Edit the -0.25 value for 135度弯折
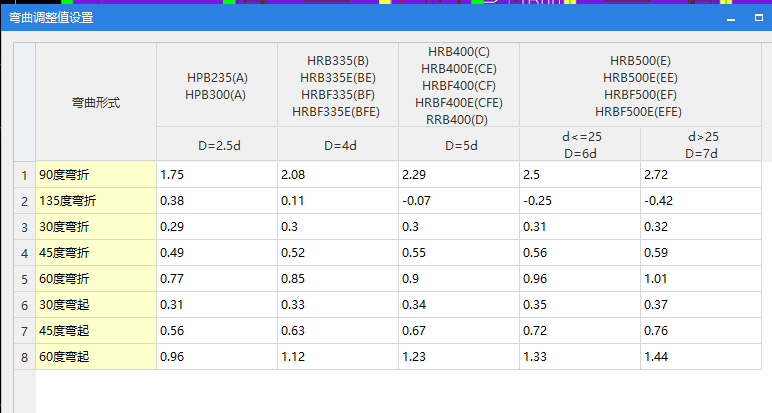This screenshot has width=772, height=413. (580, 201)
